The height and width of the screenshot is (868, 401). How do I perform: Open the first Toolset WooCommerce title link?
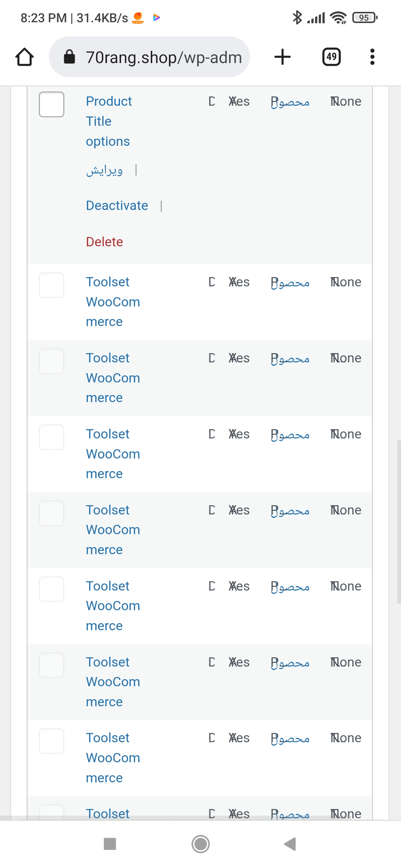[x=113, y=302]
